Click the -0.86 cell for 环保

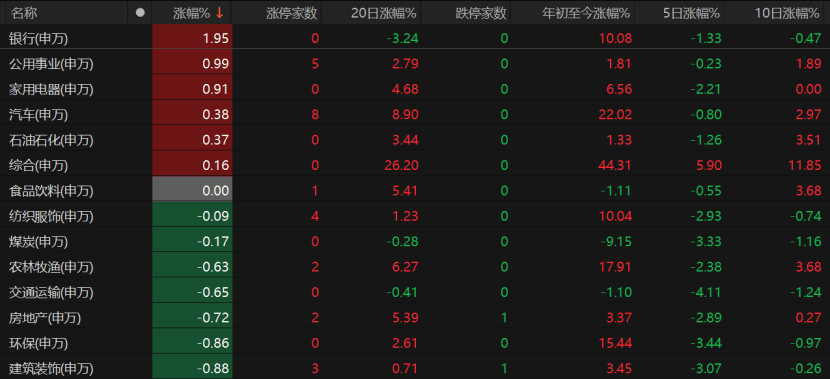pos(192,342)
